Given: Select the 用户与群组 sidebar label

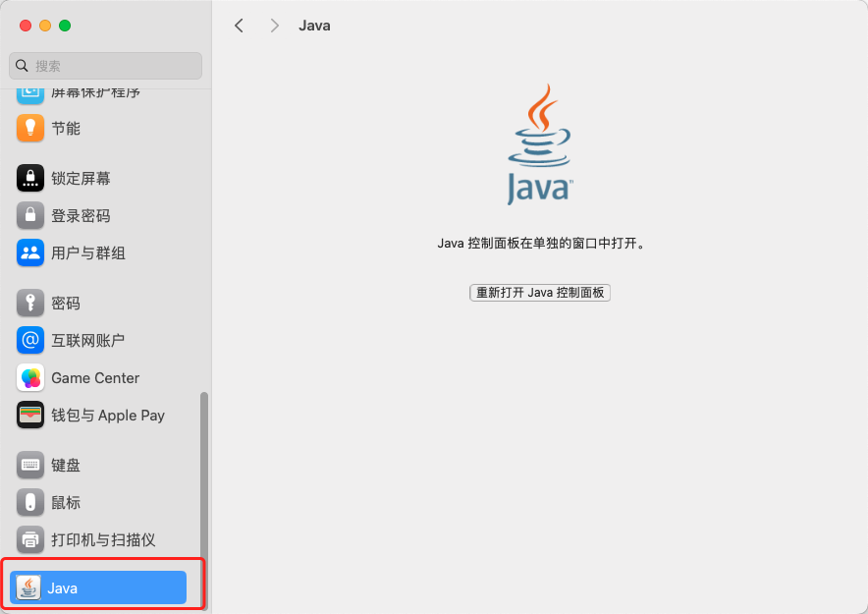Looking at the screenshot, I should pyautogui.click(x=88, y=253).
